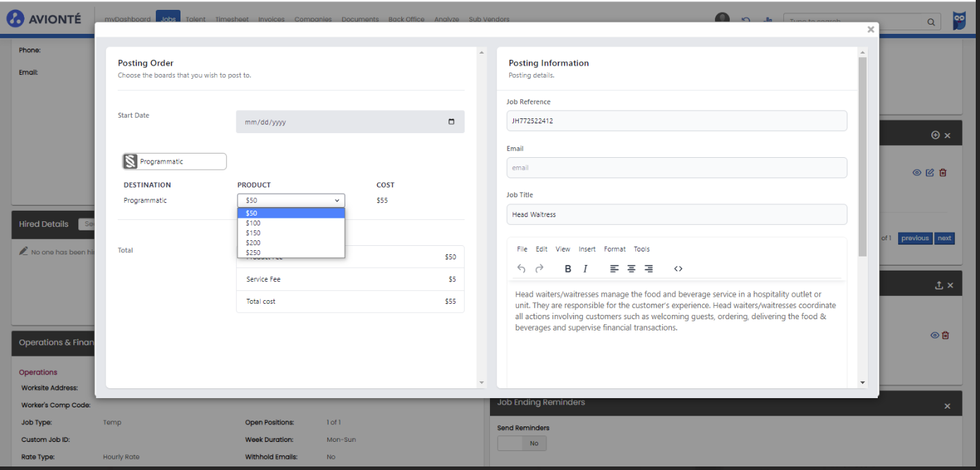Close the posting dialog
This screenshot has height=470, width=980.
(x=871, y=30)
